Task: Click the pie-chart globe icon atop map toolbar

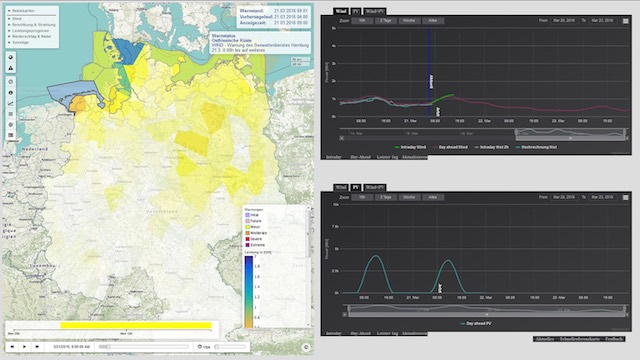Action: (x=11, y=57)
